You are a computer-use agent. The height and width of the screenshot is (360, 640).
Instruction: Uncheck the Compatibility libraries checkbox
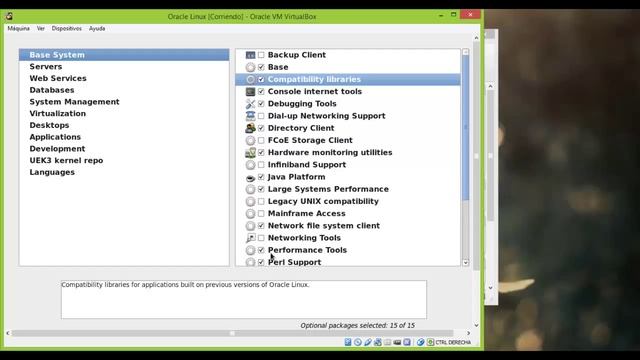(x=261, y=79)
